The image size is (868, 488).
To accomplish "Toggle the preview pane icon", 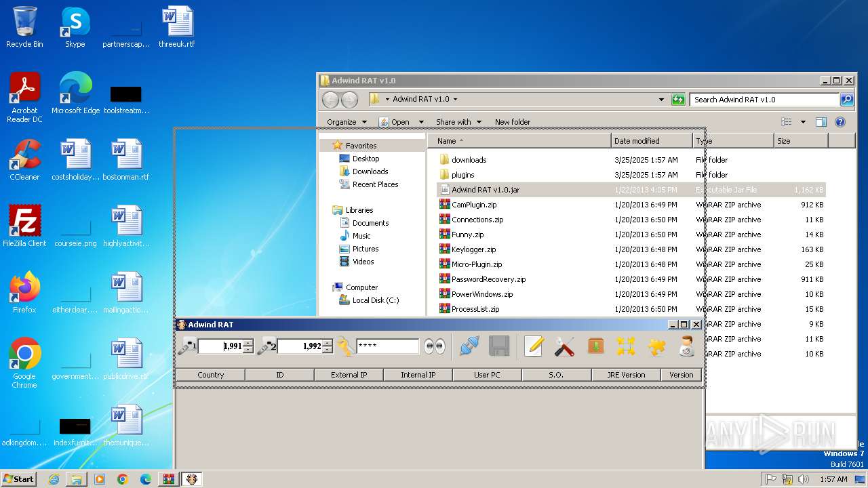I will [x=821, y=122].
